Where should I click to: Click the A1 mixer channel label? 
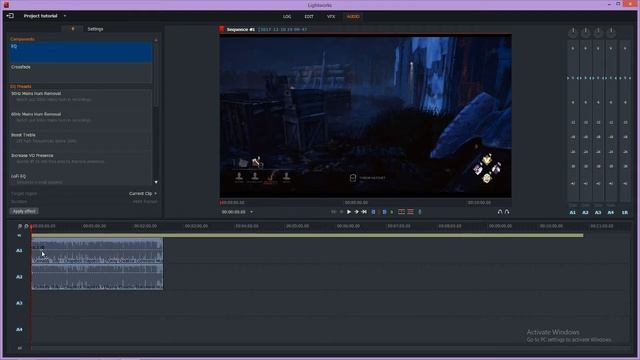click(x=573, y=213)
